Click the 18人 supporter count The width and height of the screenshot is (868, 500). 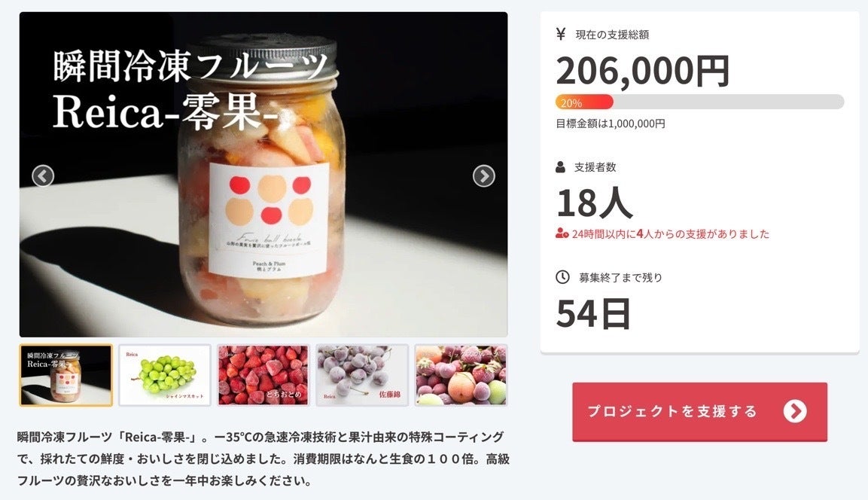(x=595, y=203)
